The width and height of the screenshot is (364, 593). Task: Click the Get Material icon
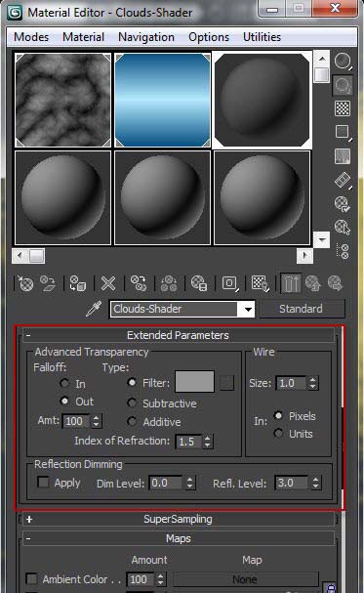click(25, 283)
